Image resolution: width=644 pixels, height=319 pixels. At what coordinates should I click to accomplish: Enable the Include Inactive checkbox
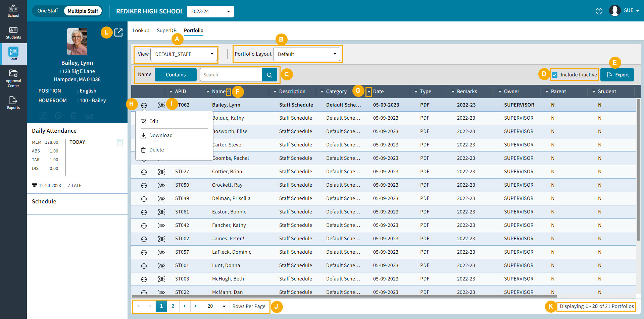pos(554,74)
